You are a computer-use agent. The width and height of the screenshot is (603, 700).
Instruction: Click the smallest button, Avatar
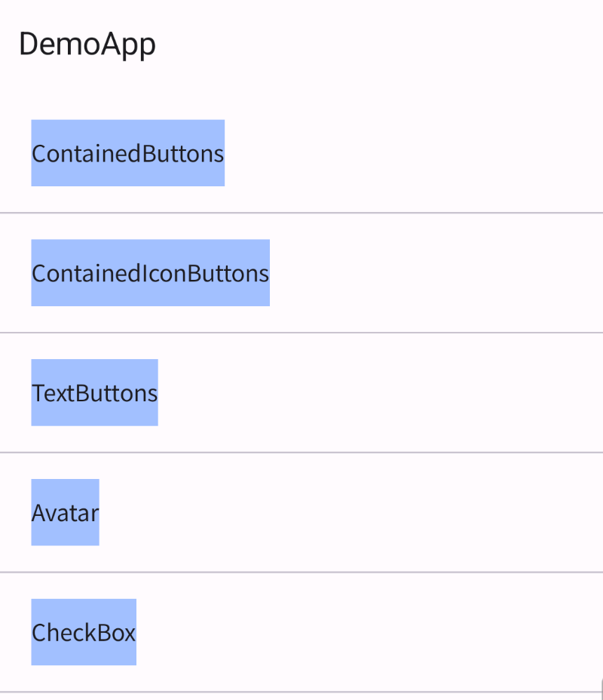[65, 511]
